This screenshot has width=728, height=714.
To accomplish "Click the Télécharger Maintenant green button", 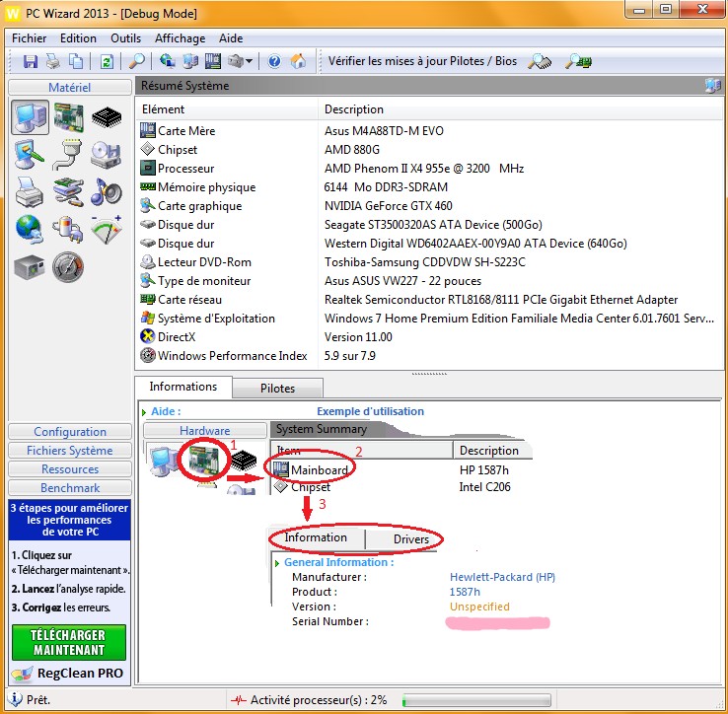I will tap(69, 643).
